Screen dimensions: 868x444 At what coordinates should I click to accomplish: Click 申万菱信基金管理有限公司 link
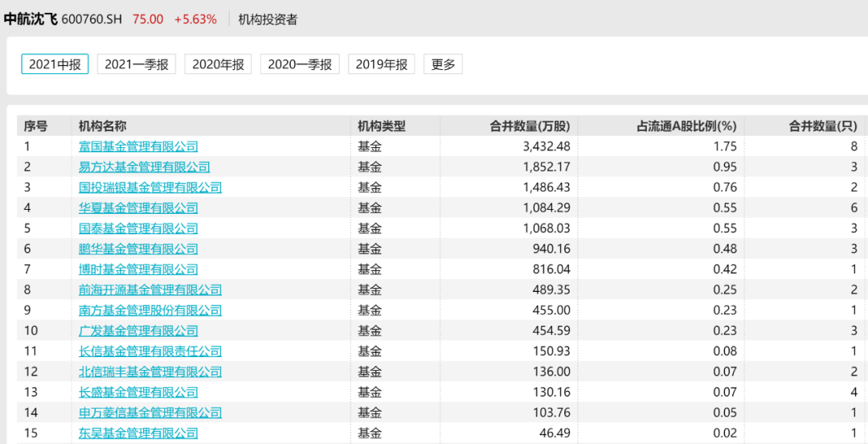click(x=150, y=413)
